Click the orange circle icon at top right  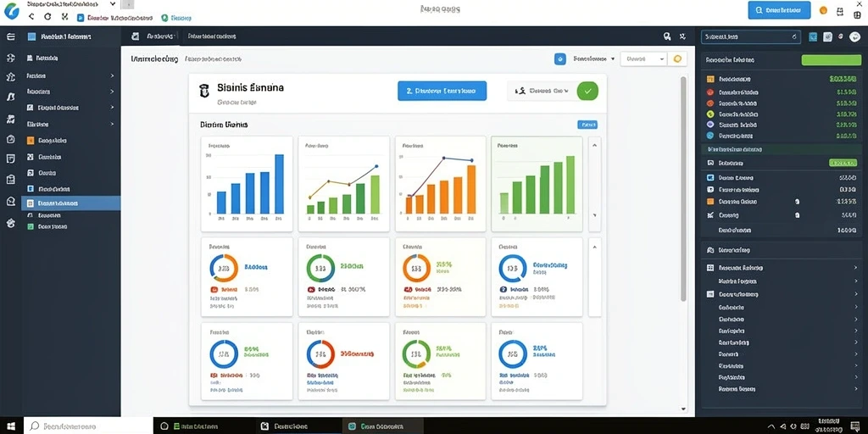(823, 10)
